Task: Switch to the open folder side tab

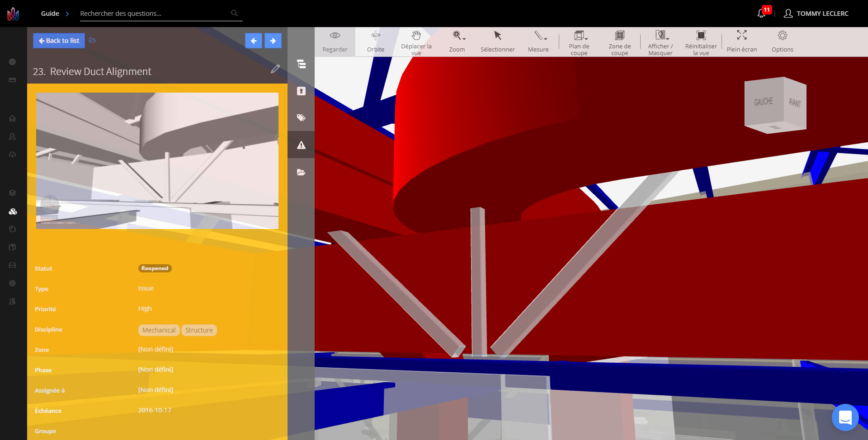Action: (x=301, y=172)
